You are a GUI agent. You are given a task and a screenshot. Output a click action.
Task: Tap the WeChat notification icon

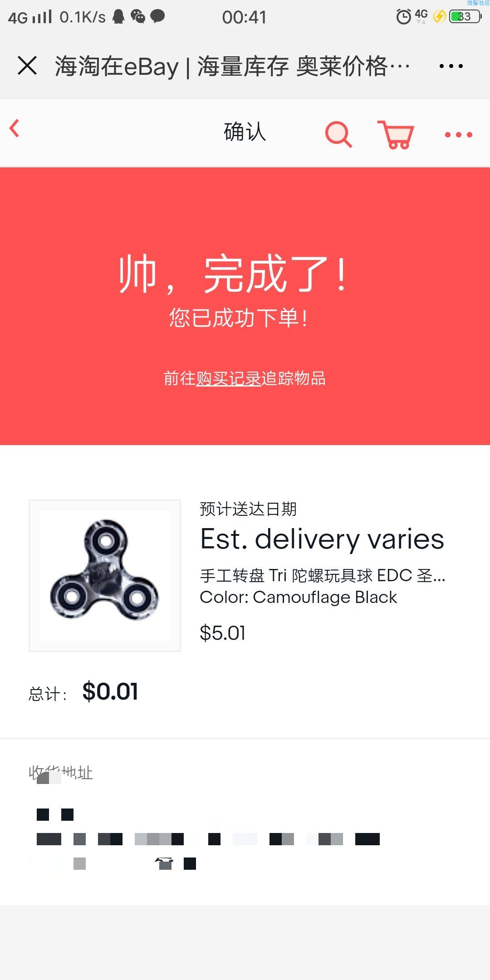tap(138, 16)
